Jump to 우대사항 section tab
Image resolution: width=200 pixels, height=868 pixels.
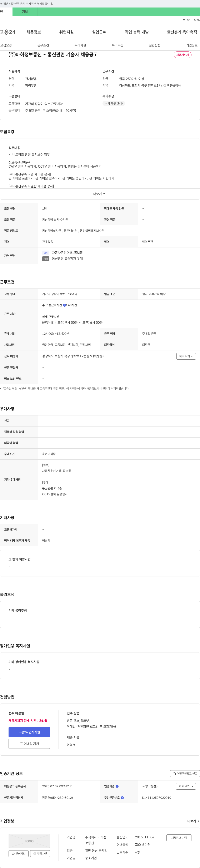[x=80, y=45]
